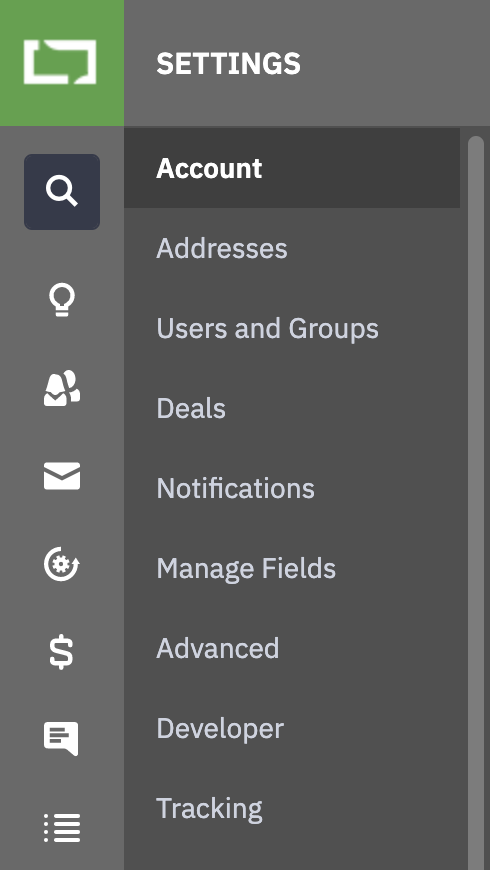The image size is (490, 870).
Task: Choose the Advanced settings option
Action: [292, 648]
